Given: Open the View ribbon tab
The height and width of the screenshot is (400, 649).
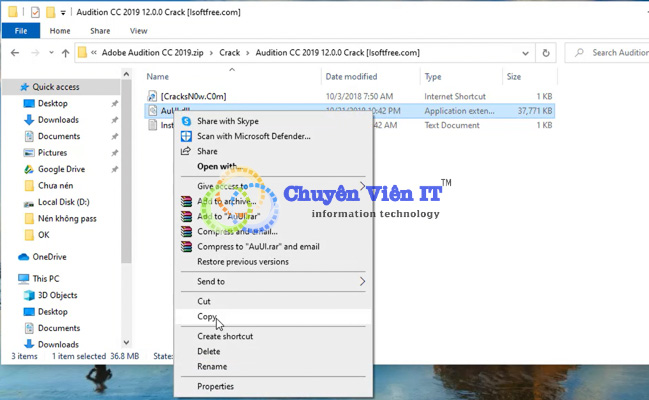Looking at the screenshot, I should pos(138,31).
